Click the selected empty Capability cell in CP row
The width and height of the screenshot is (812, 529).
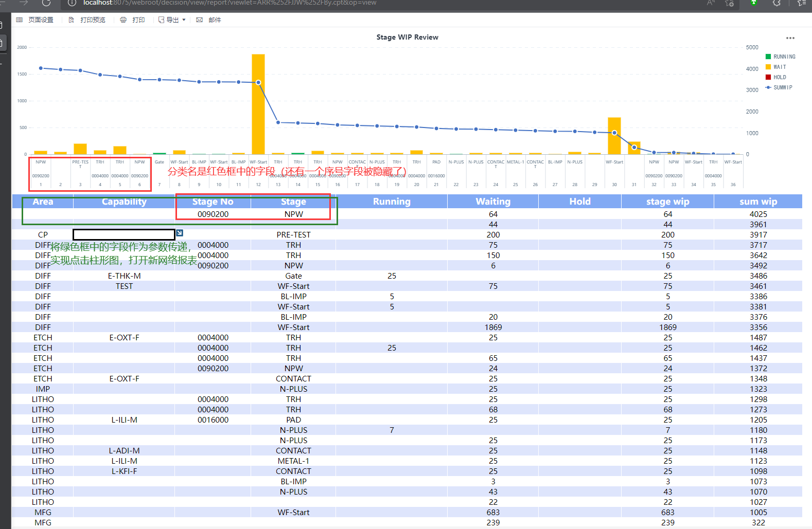coord(124,235)
